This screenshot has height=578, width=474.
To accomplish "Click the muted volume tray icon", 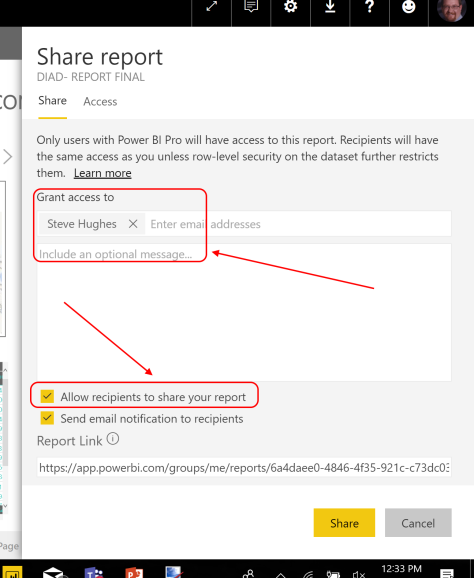I will [x=358, y=574].
